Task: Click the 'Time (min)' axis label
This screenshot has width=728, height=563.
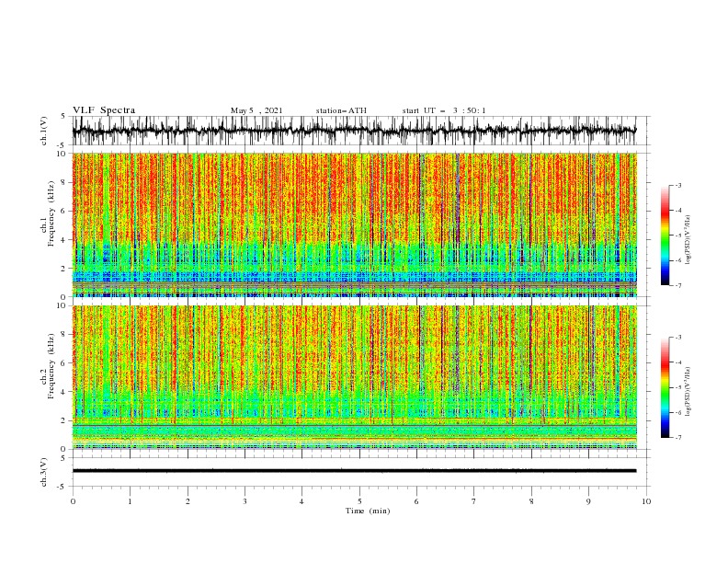Action: pyautogui.click(x=368, y=511)
